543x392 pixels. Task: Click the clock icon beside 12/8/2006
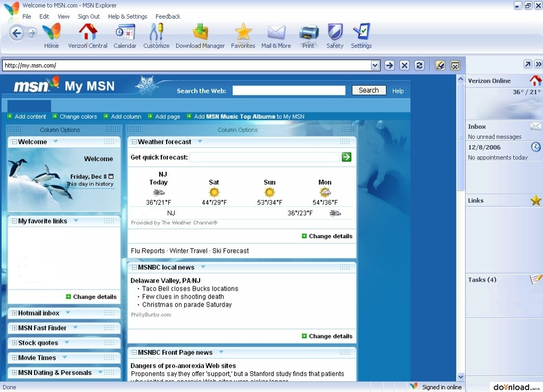[536, 147]
